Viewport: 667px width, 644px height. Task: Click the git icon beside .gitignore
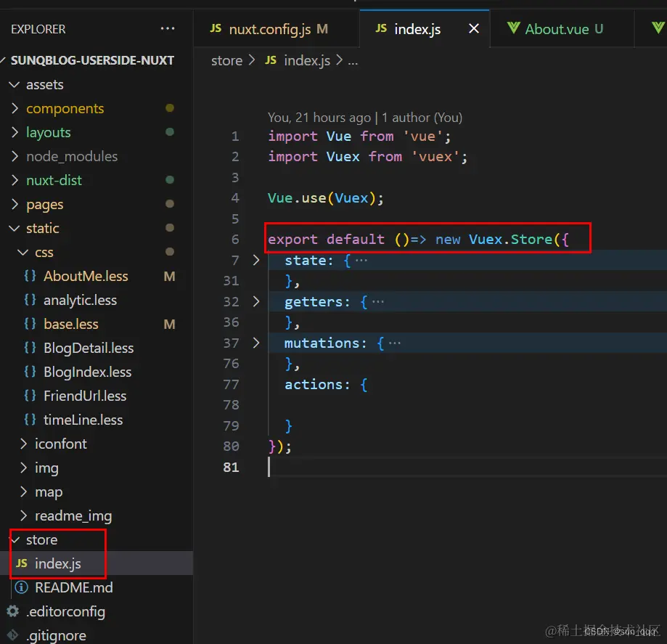pos(13,635)
